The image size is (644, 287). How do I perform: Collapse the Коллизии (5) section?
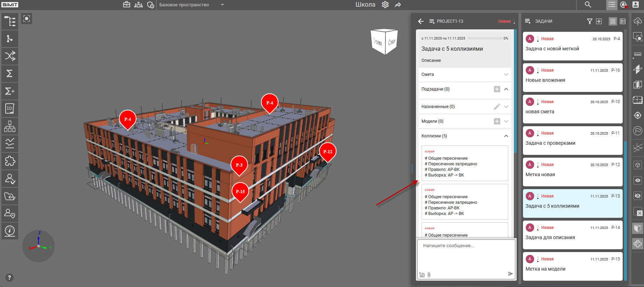(x=506, y=136)
